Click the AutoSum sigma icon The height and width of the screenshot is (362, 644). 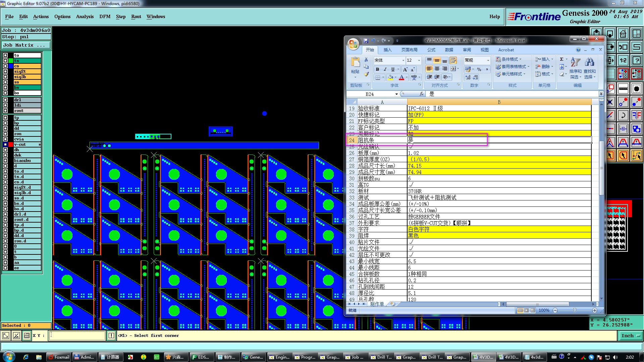click(x=561, y=59)
